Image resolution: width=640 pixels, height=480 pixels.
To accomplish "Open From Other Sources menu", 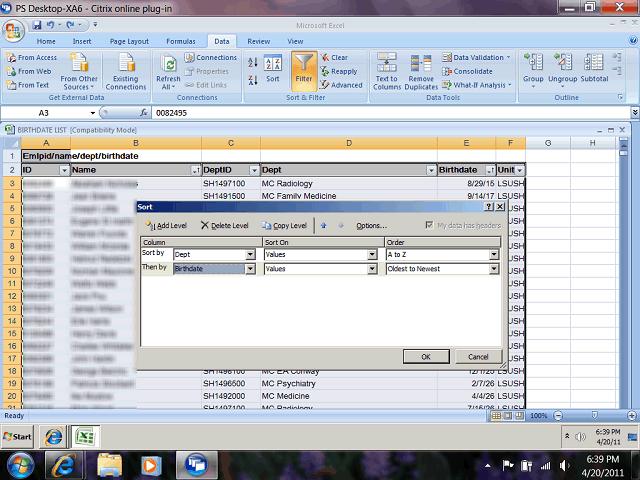I will pyautogui.click(x=79, y=72).
